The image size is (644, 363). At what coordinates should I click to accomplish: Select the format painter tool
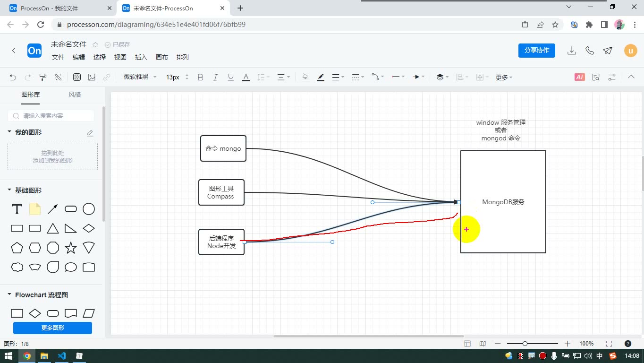[43, 77]
